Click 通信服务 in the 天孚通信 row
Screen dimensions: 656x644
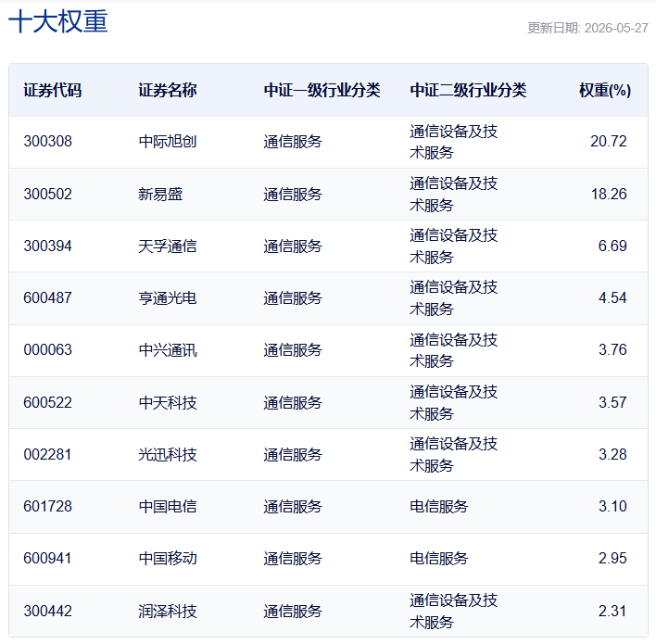(293, 246)
